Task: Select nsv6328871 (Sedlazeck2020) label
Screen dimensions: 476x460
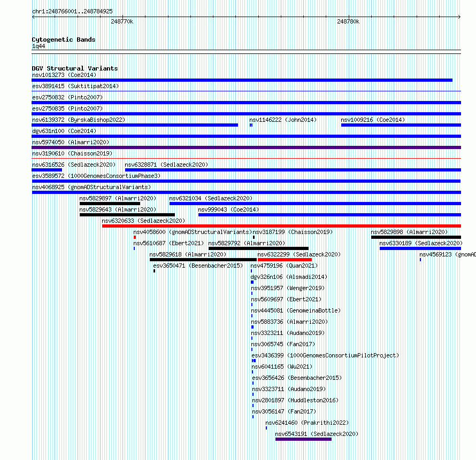Action: pyautogui.click(x=166, y=165)
